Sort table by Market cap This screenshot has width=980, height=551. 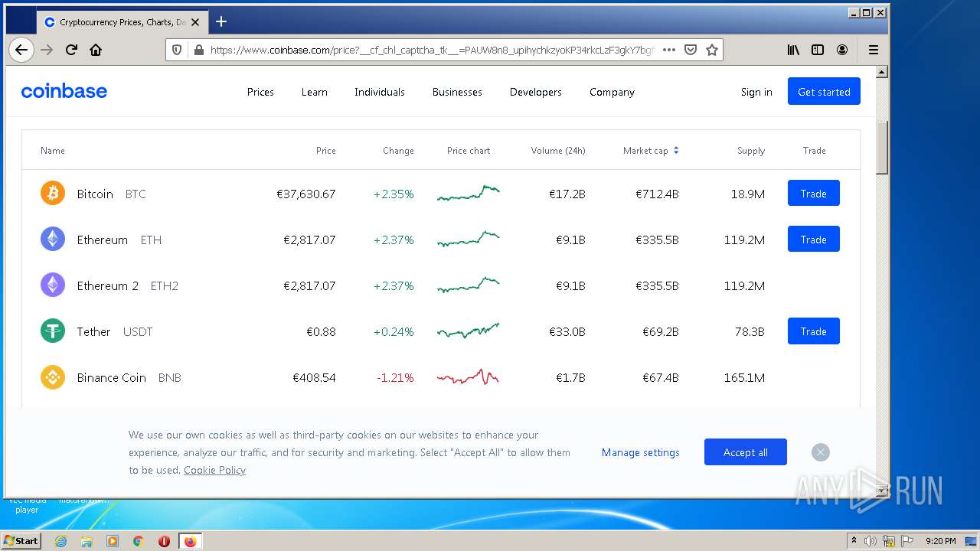651,151
